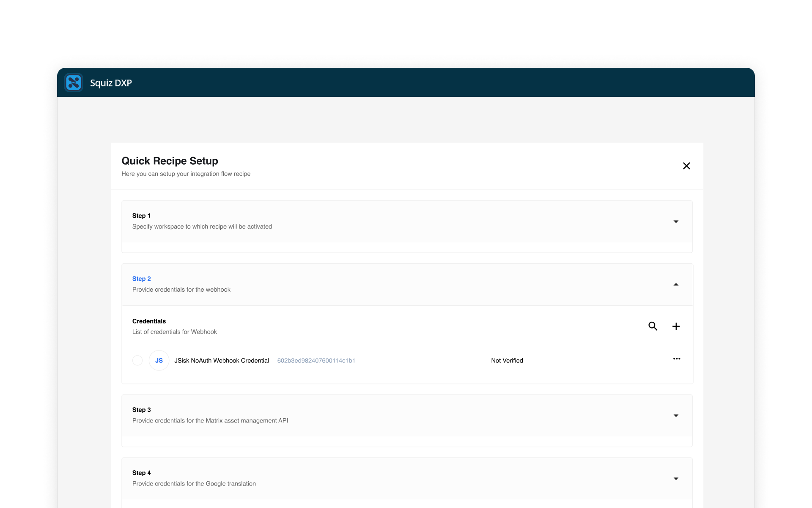The height and width of the screenshot is (508, 812).
Task: Click 'List of credentials for Webhook' text
Action: [175, 332]
